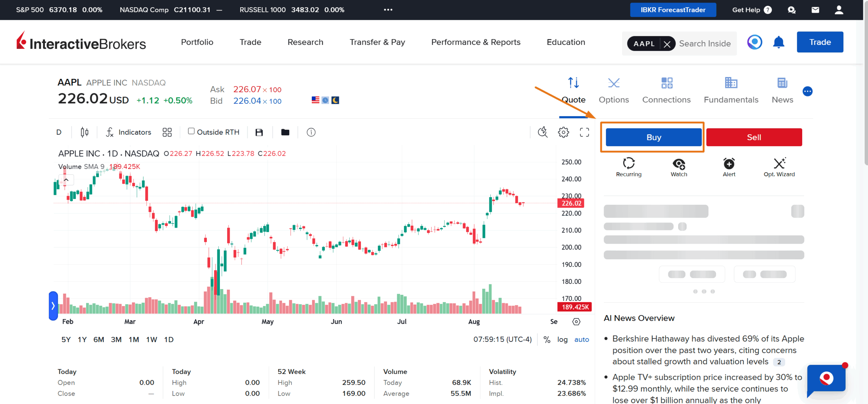Select the 1W time range
868x404 pixels.
152,340
